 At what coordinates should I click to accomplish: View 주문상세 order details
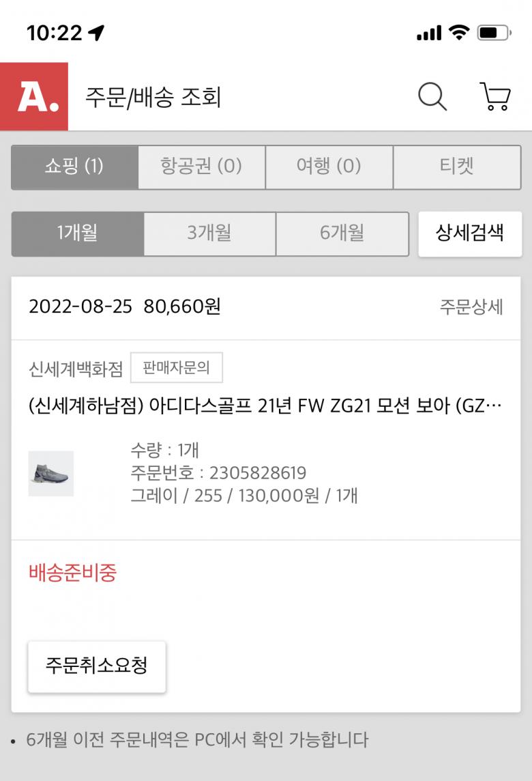[x=471, y=307]
